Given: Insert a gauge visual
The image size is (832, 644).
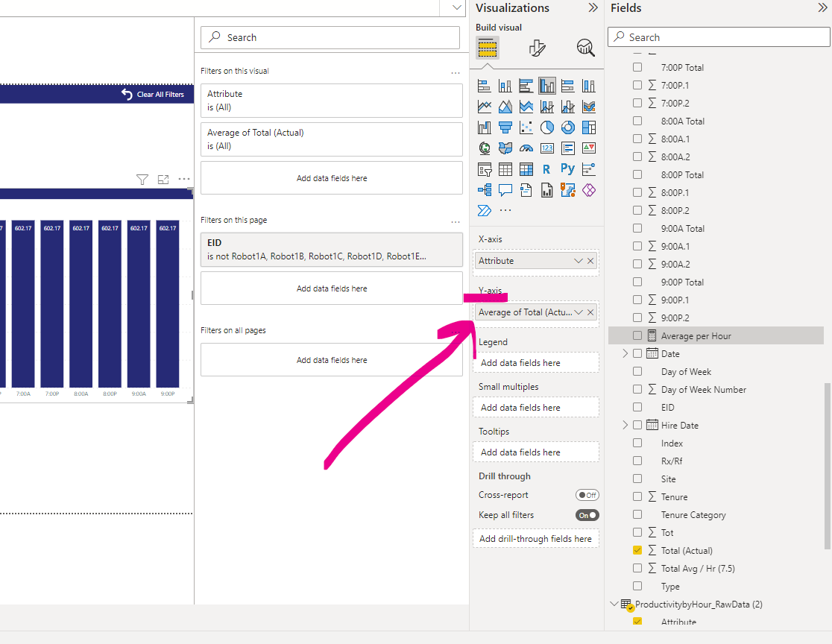Looking at the screenshot, I should tap(526, 148).
